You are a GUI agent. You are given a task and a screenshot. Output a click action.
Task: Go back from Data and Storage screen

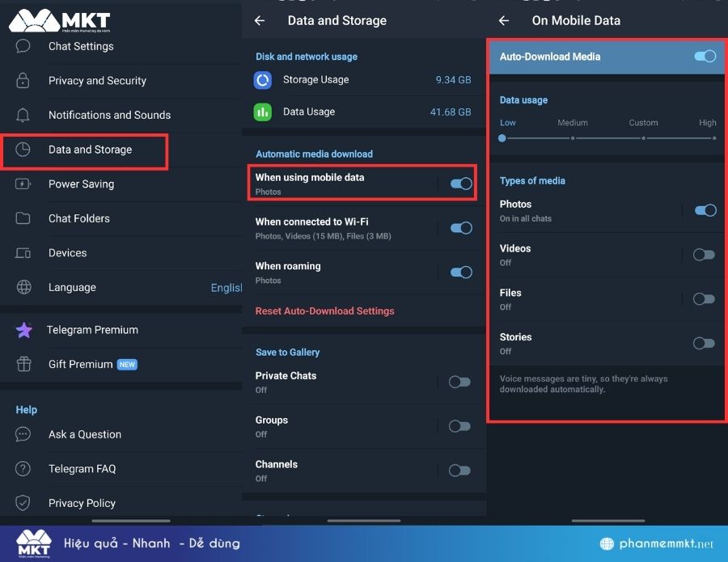pos(260,21)
